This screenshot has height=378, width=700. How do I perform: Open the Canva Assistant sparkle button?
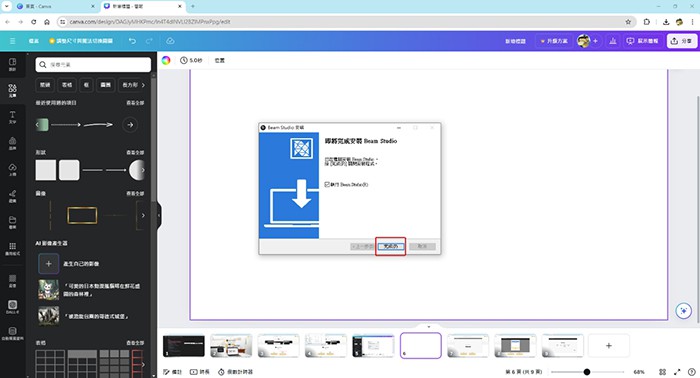[x=683, y=311]
